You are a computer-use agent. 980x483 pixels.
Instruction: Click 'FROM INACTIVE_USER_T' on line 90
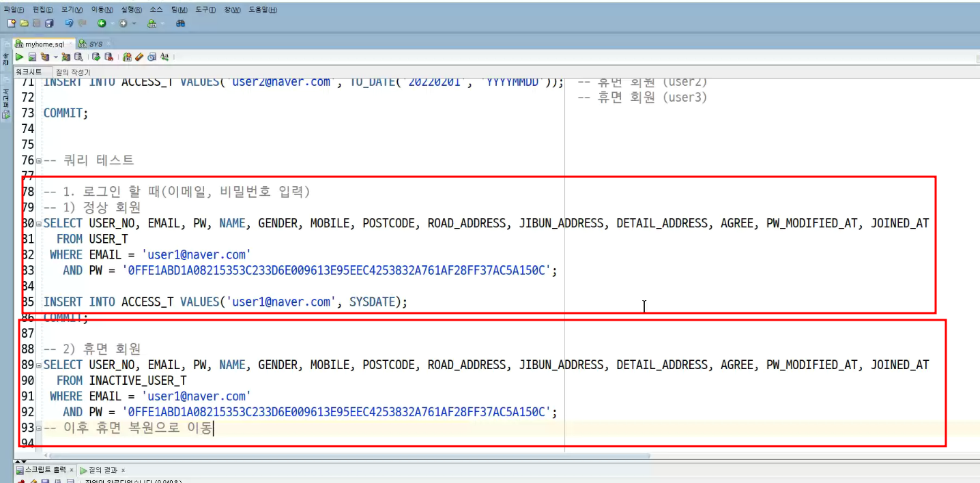pyautogui.click(x=121, y=381)
